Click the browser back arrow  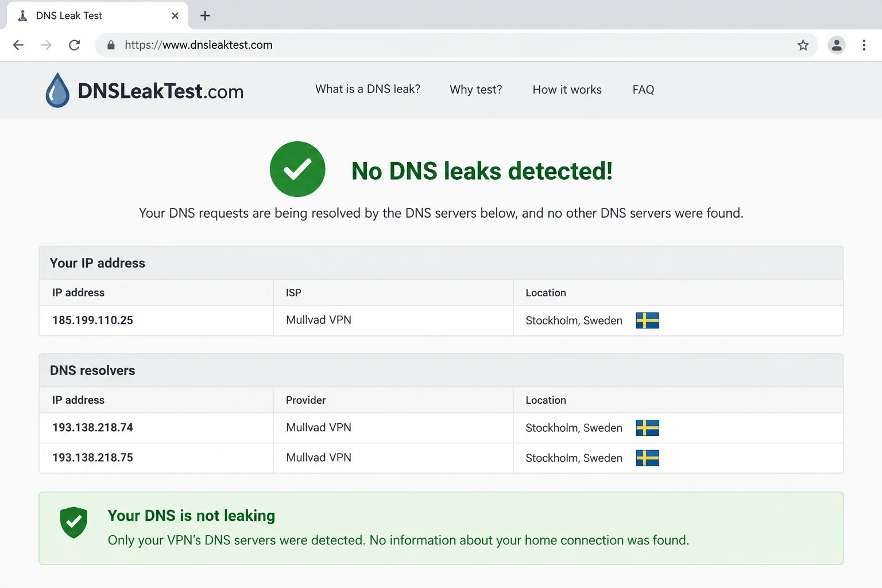(x=18, y=45)
